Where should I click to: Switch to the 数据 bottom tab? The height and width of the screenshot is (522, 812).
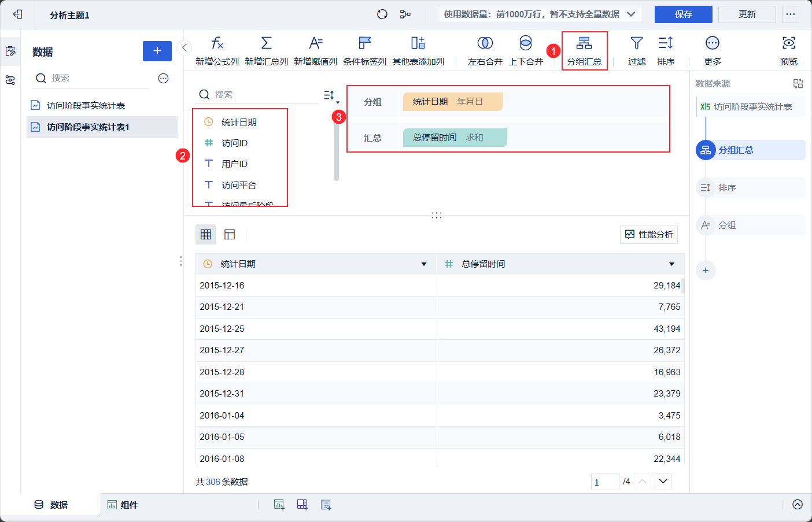point(51,505)
